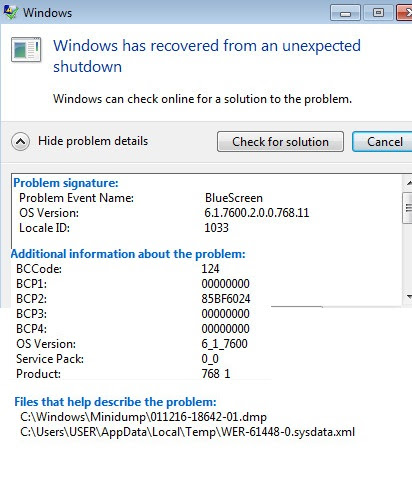
Task: Click the details scrollbar down arrow
Action: pyautogui.click(x=408, y=296)
